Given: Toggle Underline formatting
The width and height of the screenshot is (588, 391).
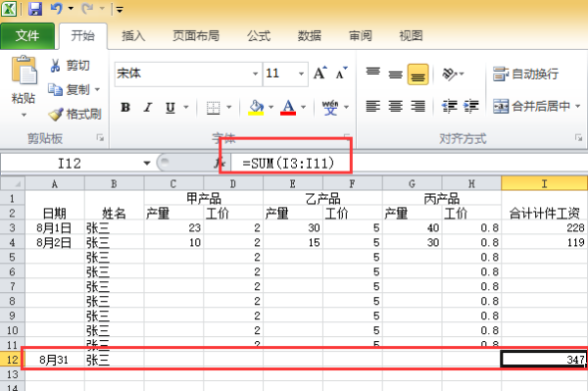Looking at the screenshot, I should coord(171,108).
